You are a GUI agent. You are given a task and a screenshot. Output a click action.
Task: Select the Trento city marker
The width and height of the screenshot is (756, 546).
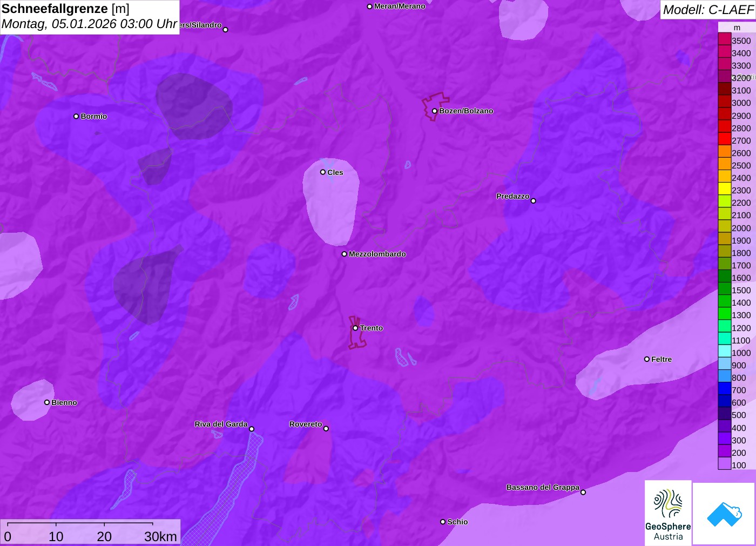pos(355,328)
